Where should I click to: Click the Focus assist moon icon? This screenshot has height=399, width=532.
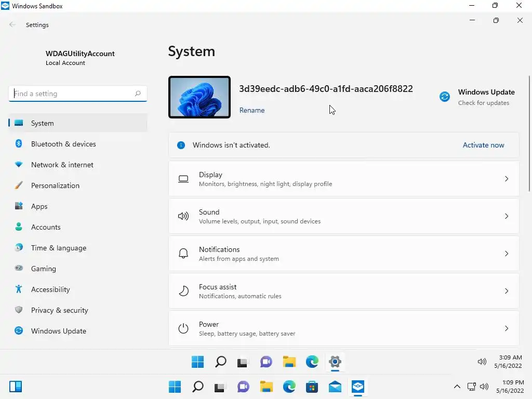[x=183, y=291]
